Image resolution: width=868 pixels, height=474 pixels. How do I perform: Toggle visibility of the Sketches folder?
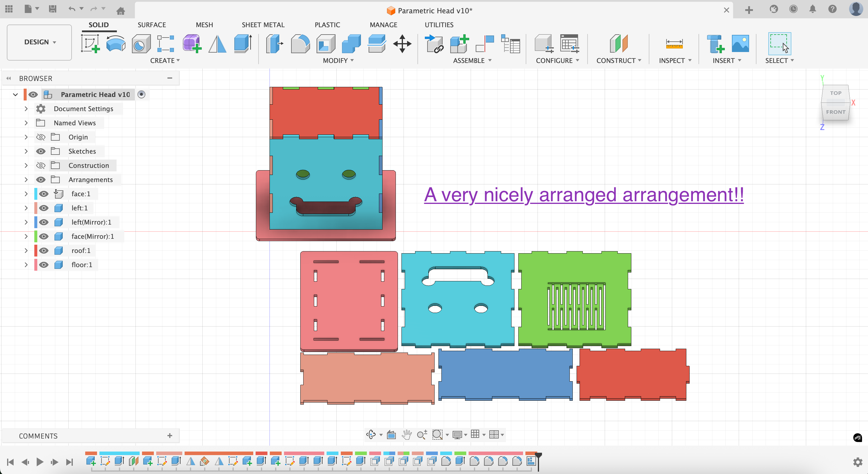(x=41, y=151)
